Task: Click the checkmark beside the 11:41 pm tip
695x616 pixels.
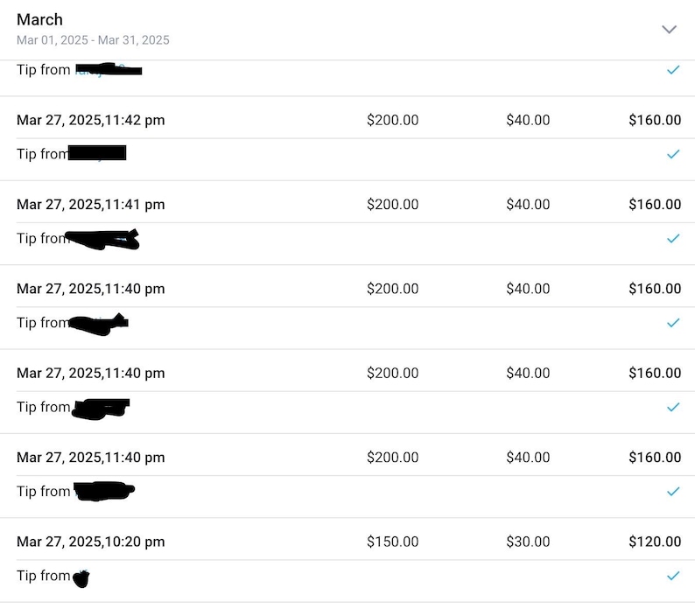Action: click(673, 238)
